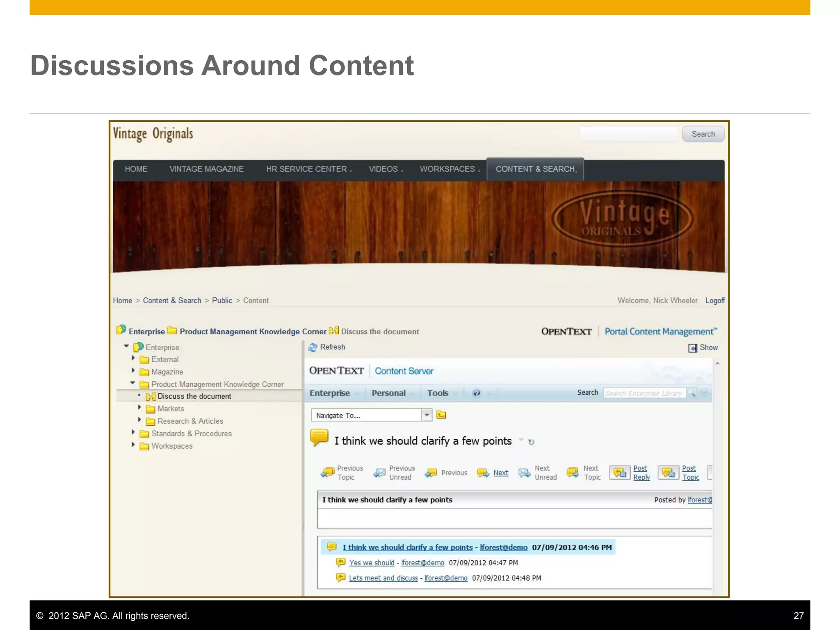The height and width of the screenshot is (630, 840).
Task: Open the search options dropdown circle
Action: coord(704,393)
